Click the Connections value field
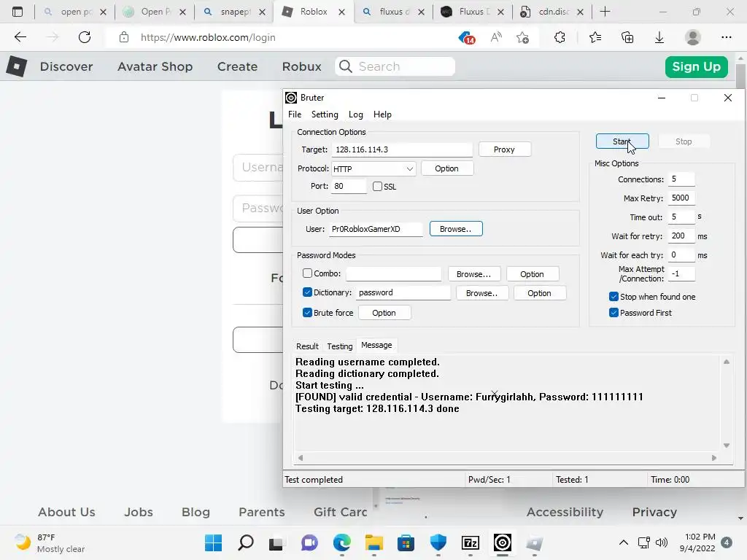747x560 pixels. pyautogui.click(x=681, y=179)
